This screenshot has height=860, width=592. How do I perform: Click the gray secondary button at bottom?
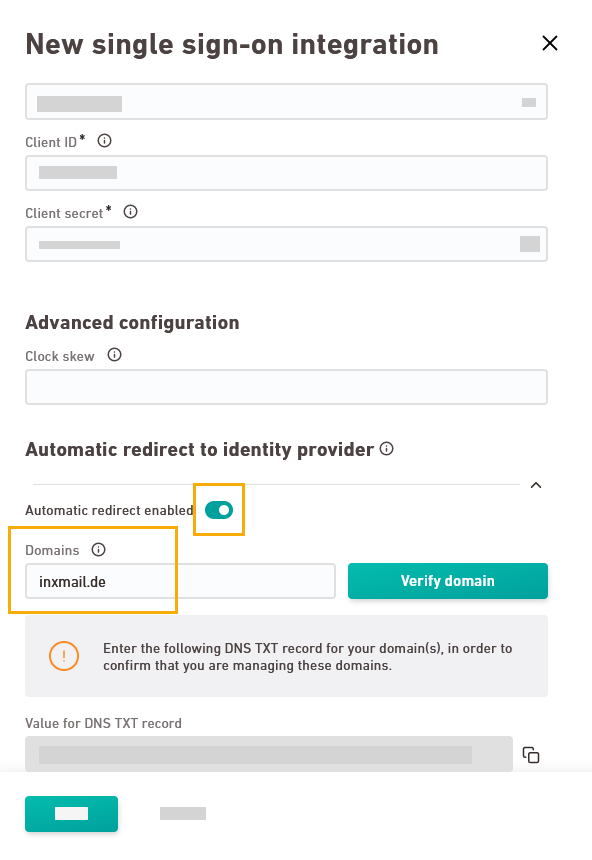coord(183,813)
